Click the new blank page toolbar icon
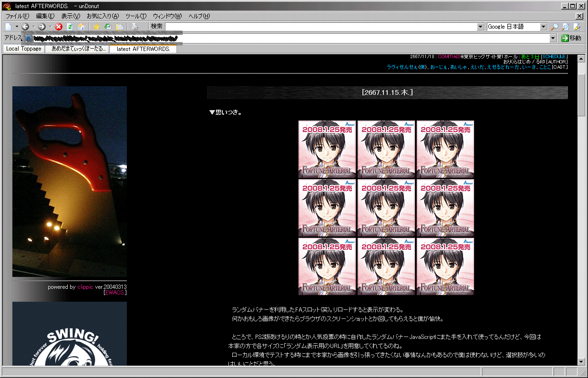This screenshot has height=378, width=588. click(x=8, y=27)
